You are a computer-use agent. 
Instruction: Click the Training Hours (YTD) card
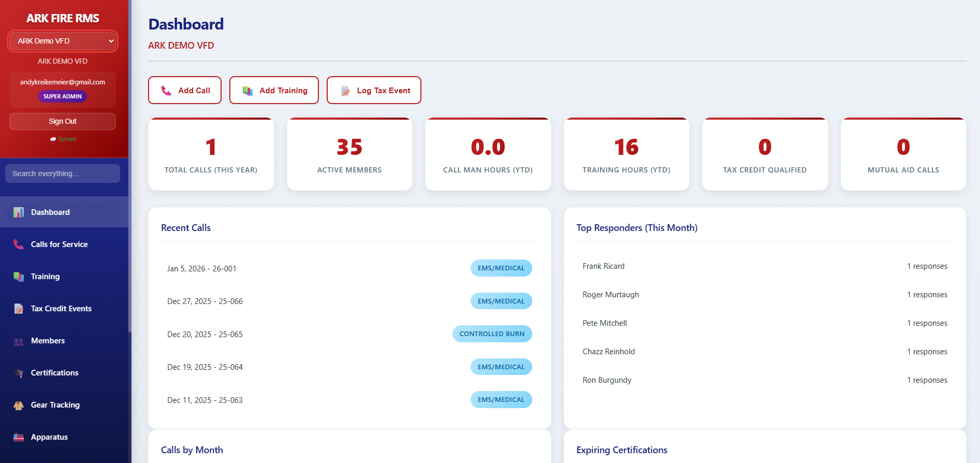tap(626, 154)
